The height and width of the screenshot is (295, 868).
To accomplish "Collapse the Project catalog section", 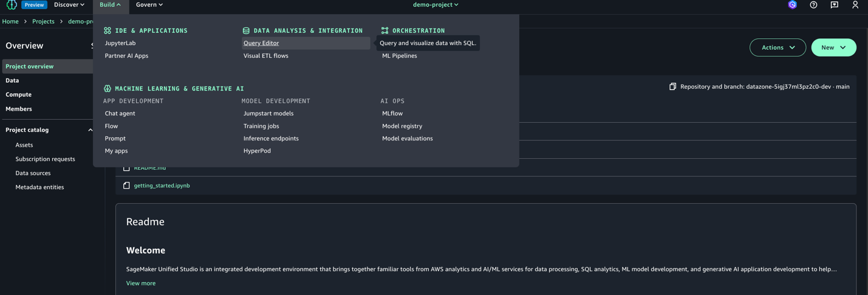I will pos(90,130).
